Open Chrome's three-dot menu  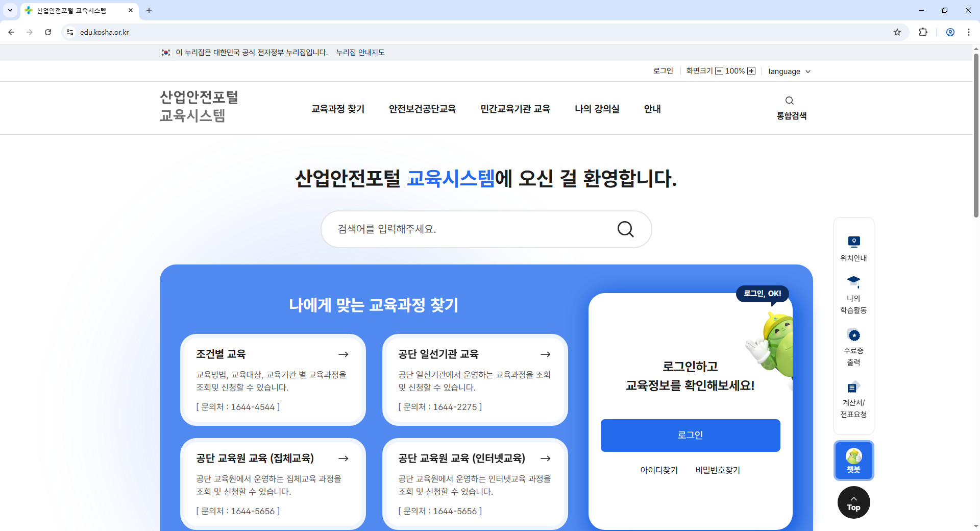click(x=969, y=32)
